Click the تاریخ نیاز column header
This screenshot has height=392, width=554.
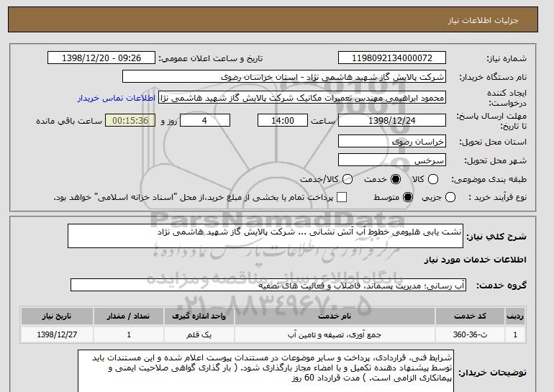(57, 316)
